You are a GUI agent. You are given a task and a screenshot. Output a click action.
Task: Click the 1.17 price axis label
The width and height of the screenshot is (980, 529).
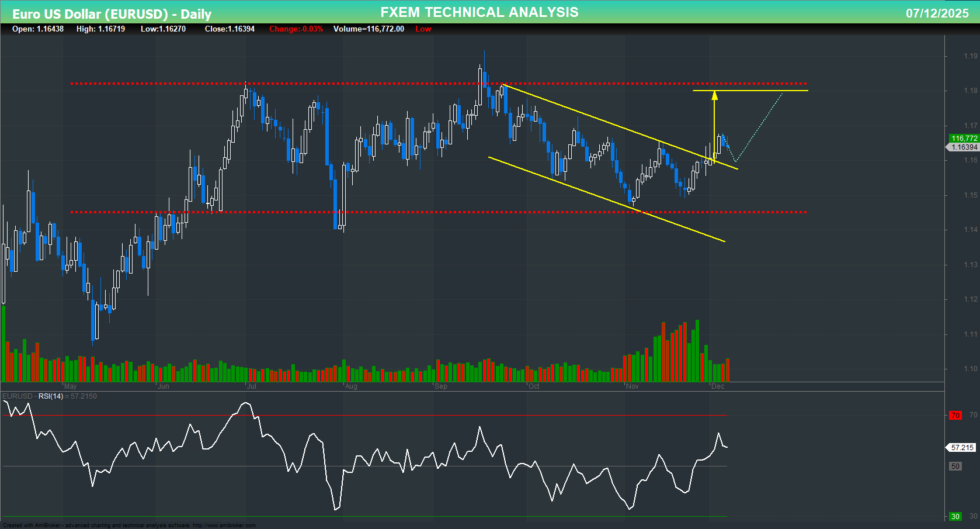pos(970,125)
